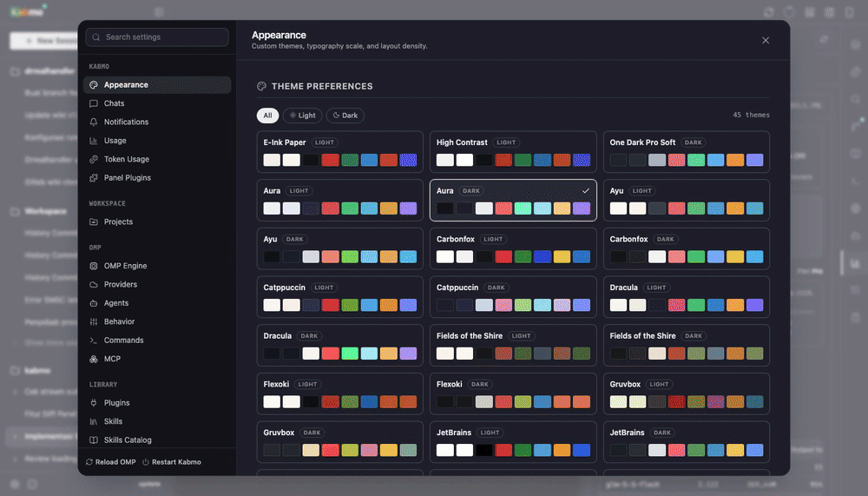Image resolution: width=868 pixels, height=496 pixels.
Task: Open the Appearance settings section
Action: pyautogui.click(x=157, y=85)
